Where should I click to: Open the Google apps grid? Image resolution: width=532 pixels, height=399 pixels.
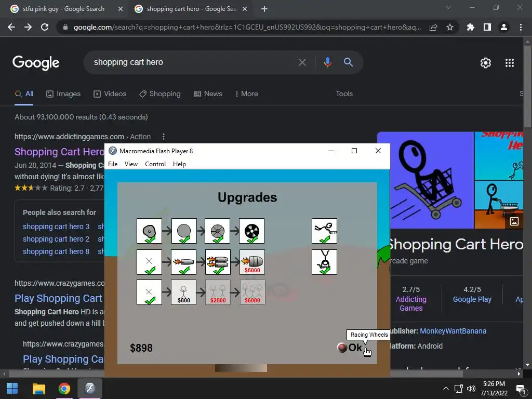pos(510,63)
